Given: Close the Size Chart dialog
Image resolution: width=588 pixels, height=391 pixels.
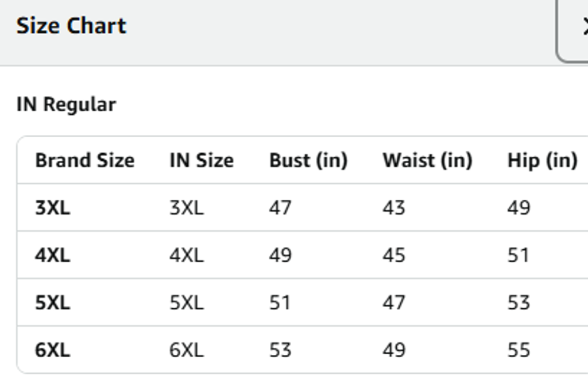Looking at the screenshot, I should coord(585,25).
